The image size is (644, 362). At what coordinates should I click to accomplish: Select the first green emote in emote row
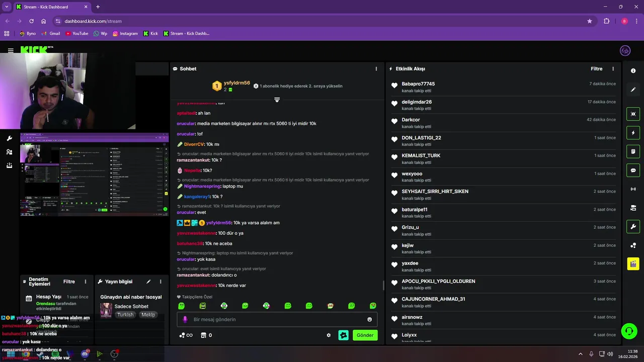pos(181,306)
